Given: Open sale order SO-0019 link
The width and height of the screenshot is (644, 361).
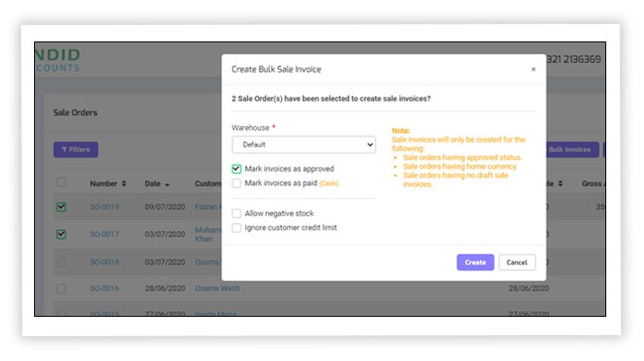Looking at the screenshot, I should 104,207.
